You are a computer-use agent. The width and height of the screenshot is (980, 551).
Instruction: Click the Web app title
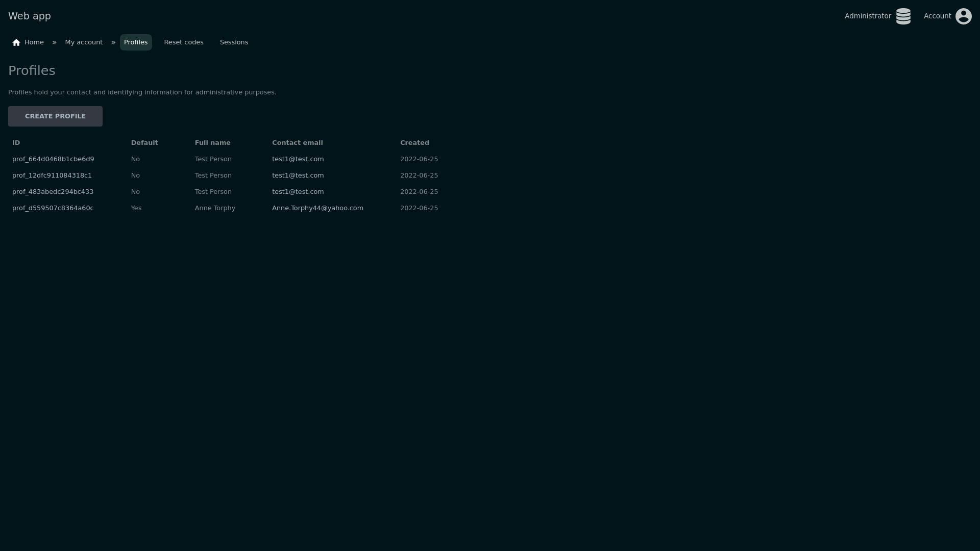(30, 16)
